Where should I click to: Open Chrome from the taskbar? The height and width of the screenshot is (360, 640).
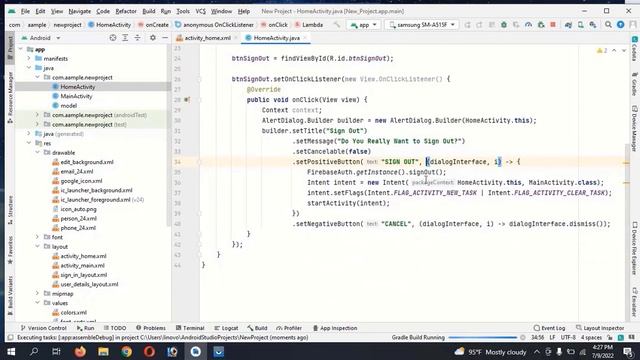coord(126,351)
